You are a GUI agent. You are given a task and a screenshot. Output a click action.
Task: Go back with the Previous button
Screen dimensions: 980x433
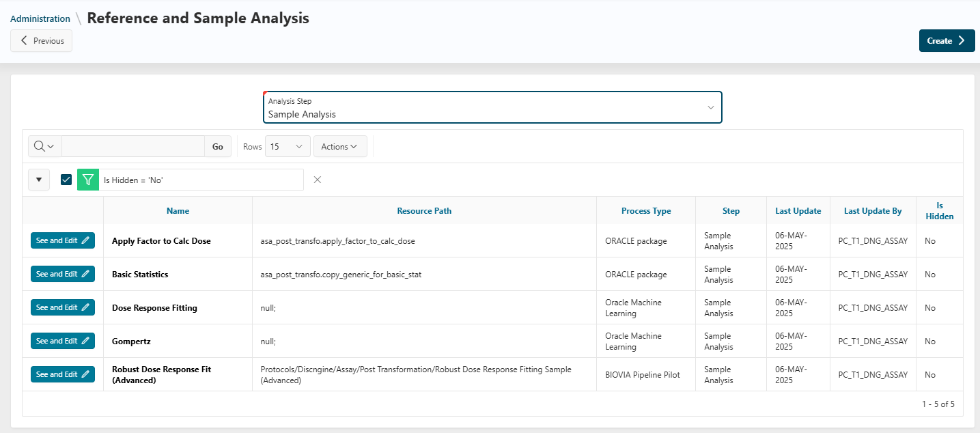tap(42, 40)
